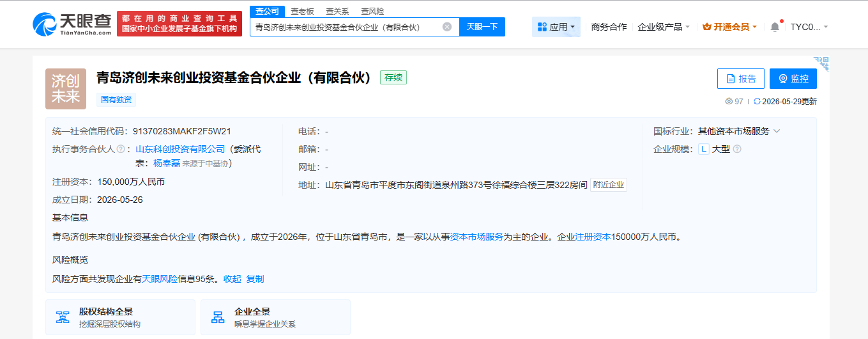
Task: Click the 股权结构全景 diagram icon
Action: click(63, 317)
